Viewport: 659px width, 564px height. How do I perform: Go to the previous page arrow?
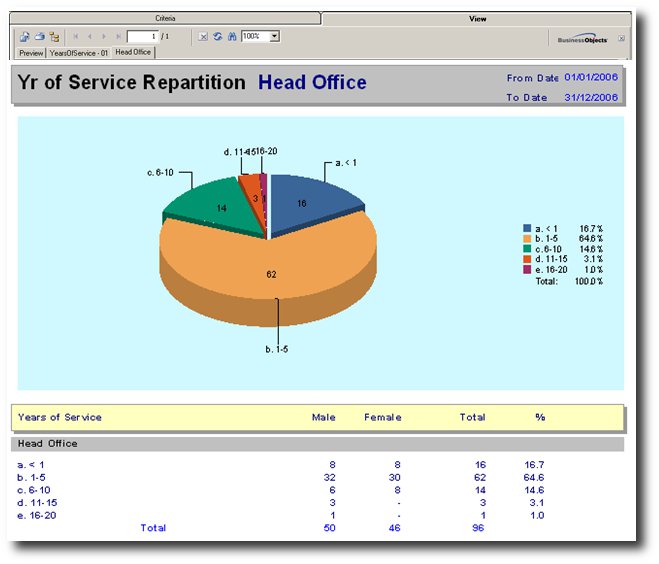(x=90, y=36)
